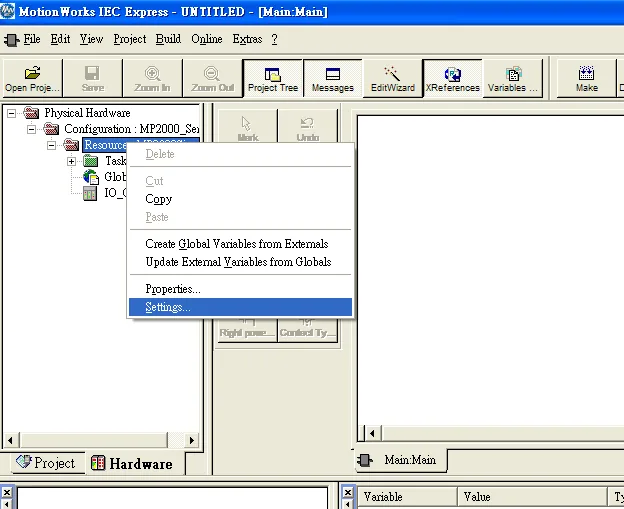Click inside the message window text area
This screenshot has width=624, height=509.
[172, 498]
